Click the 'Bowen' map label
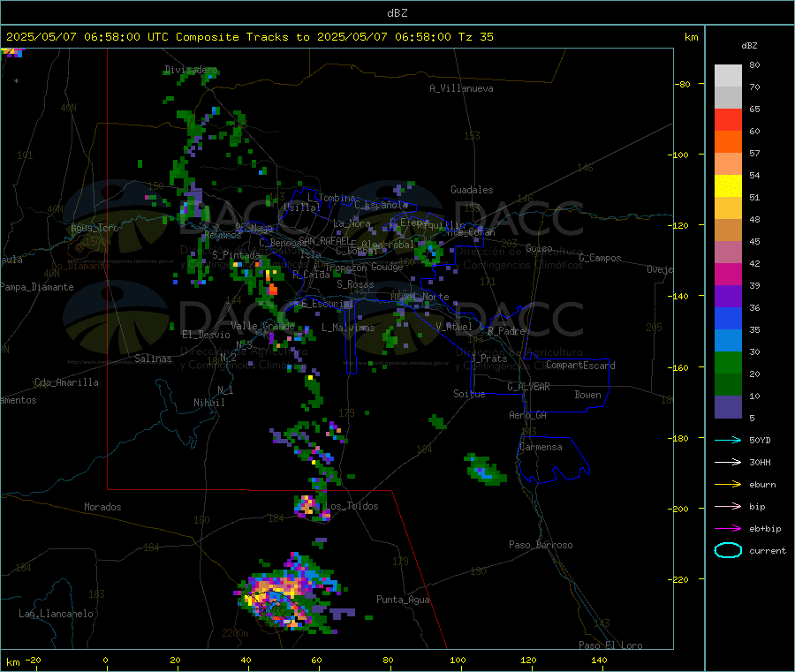Screen dimensions: 795x672 pyautogui.click(x=587, y=395)
